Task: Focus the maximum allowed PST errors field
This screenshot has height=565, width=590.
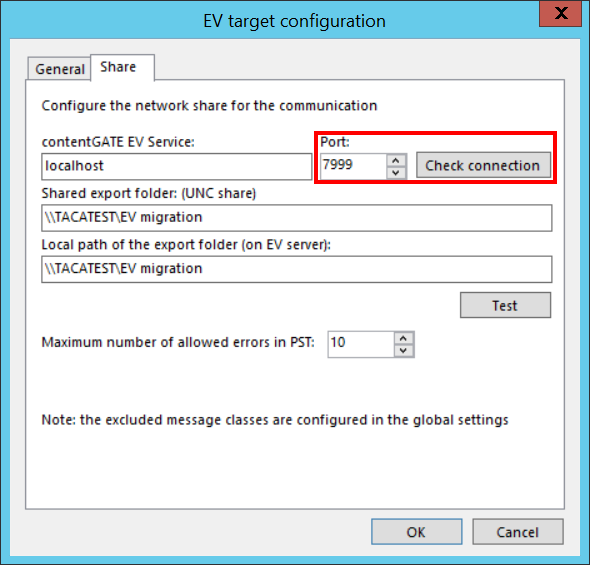Action: click(361, 344)
